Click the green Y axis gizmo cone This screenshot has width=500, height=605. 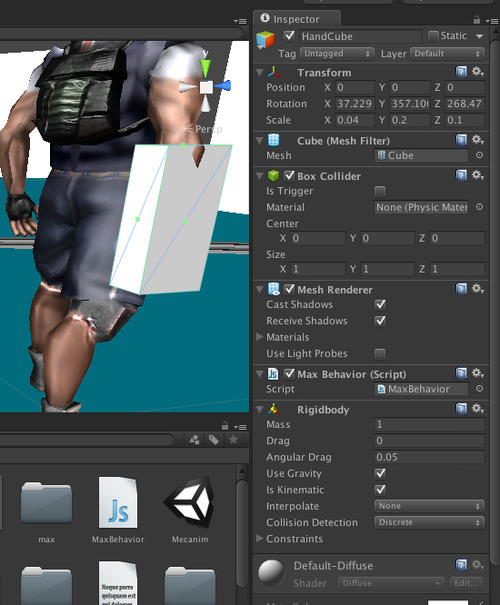(x=205, y=67)
